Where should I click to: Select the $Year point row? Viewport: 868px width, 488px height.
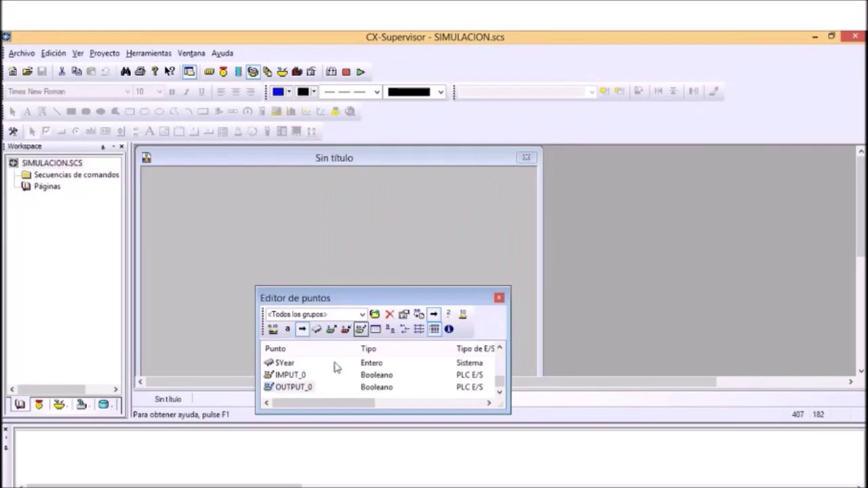(379, 363)
